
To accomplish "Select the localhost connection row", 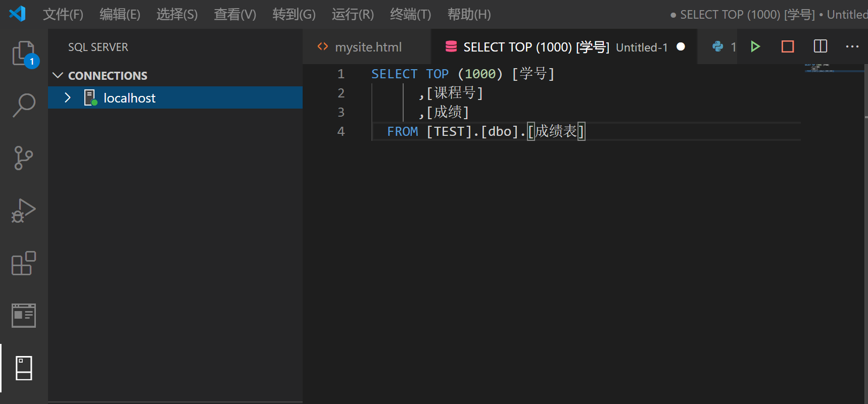I will [x=175, y=97].
